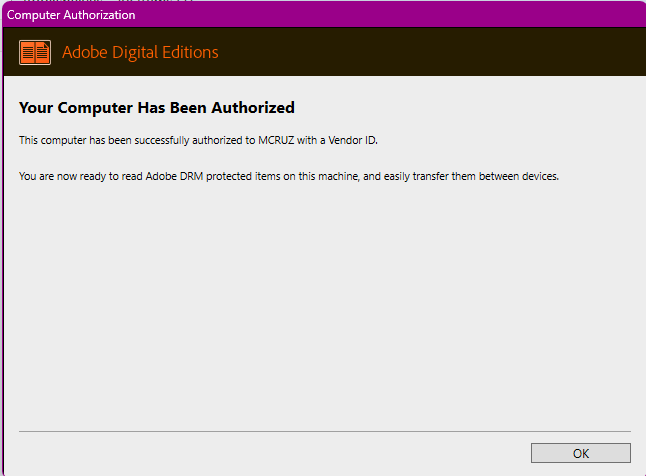Click the 'successfully authorized to MCRUZ' sentence
This screenshot has width=646, height=476.
coord(198,140)
